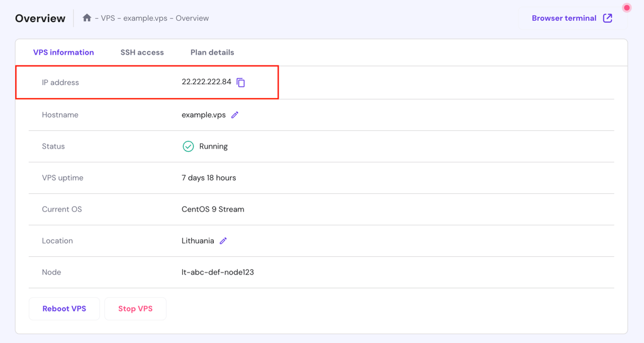Switch to the VPS information tab
Viewport: 644px width, 343px height.
(64, 53)
